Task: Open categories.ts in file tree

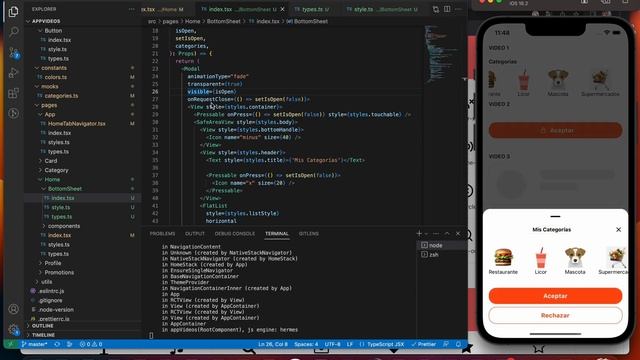Action: 61,96
